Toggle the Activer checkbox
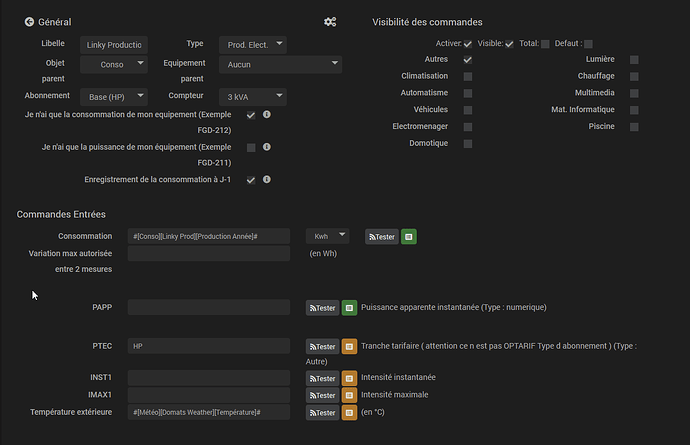 (467, 44)
